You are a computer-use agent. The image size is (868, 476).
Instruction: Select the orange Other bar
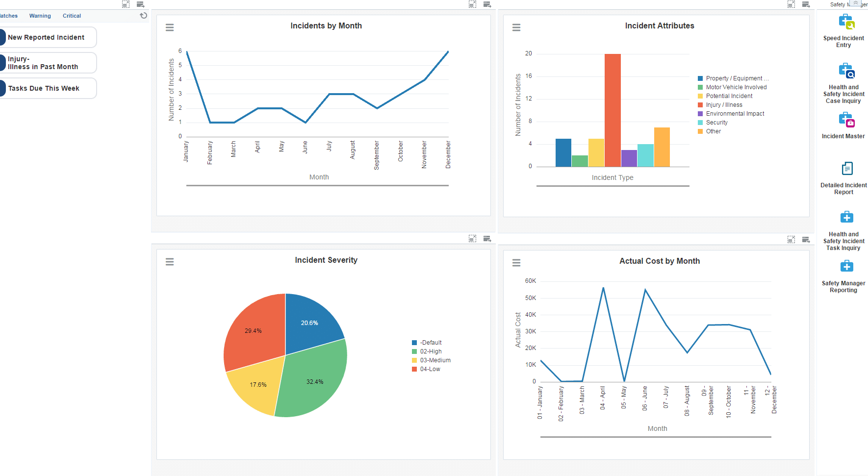(662, 147)
